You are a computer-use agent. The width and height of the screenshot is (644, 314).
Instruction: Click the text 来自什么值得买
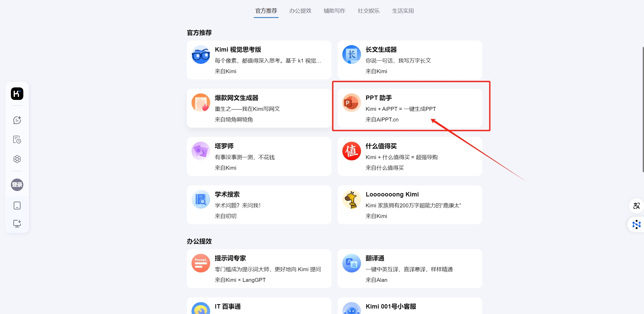coord(385,168)
